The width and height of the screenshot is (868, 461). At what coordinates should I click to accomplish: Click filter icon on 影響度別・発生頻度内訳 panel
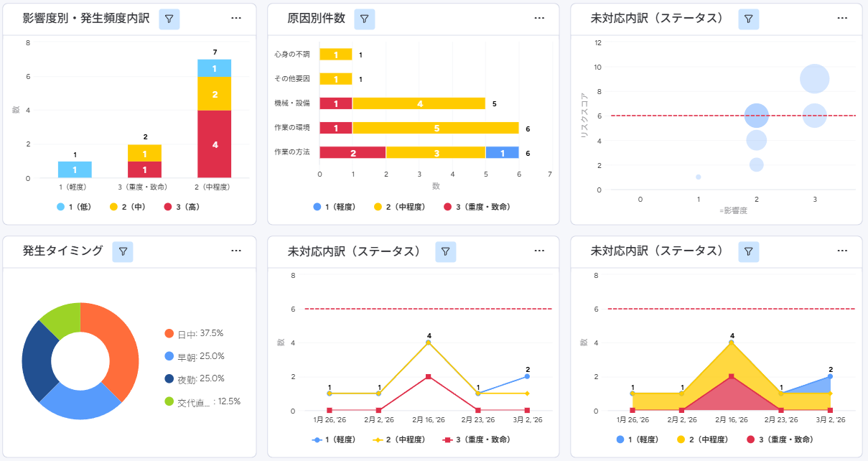(x=169, y=19)
